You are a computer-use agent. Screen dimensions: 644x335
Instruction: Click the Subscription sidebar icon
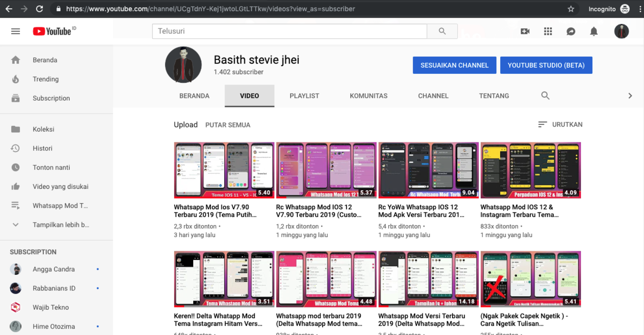click(x=15, y=98)
